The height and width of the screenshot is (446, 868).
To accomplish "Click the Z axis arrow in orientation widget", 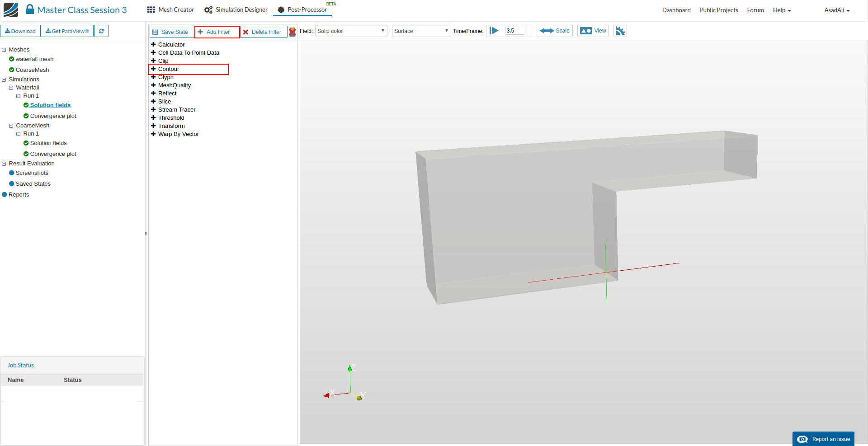I will 350,368.
